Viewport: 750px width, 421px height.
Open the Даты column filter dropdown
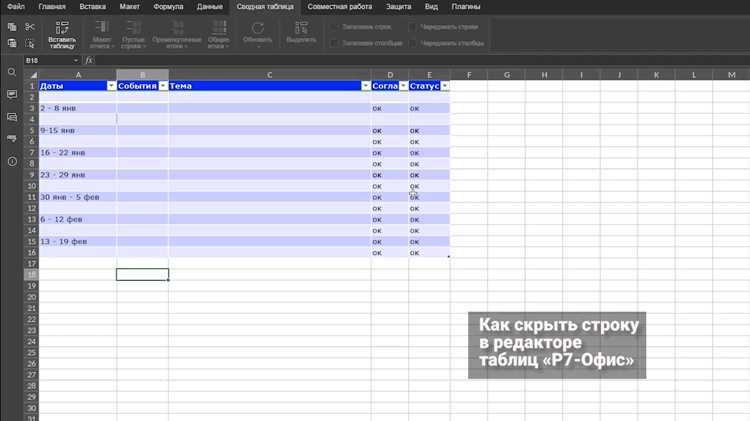[x=111, y=86]
